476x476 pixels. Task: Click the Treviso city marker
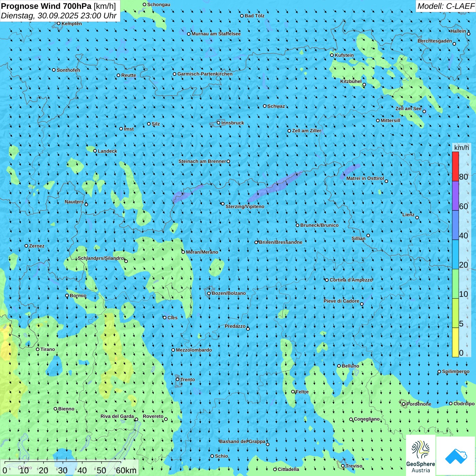[343, 466]
